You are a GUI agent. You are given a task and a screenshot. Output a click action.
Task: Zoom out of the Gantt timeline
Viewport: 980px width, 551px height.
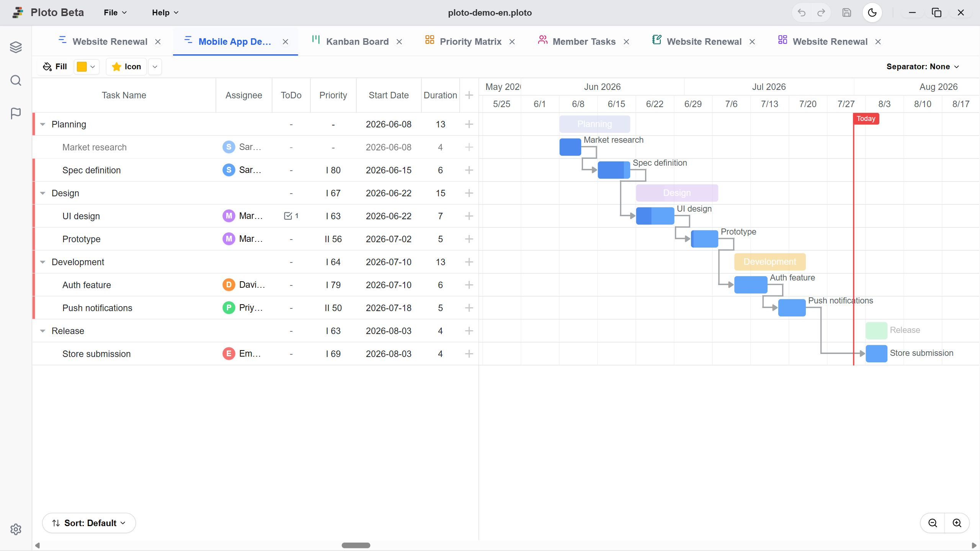coord(933,523)
